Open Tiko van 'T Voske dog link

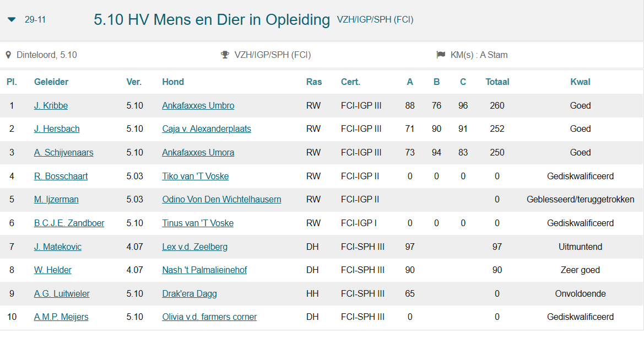(x=195, y=176)
